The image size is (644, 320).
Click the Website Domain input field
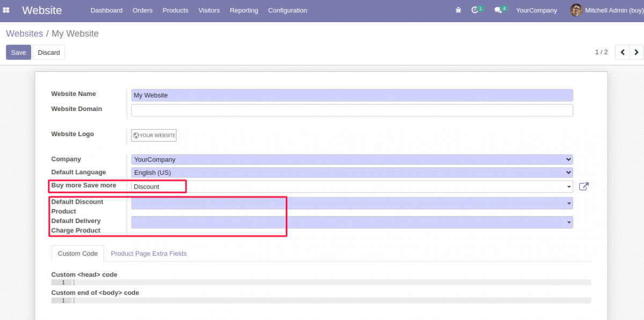point(352,110)
